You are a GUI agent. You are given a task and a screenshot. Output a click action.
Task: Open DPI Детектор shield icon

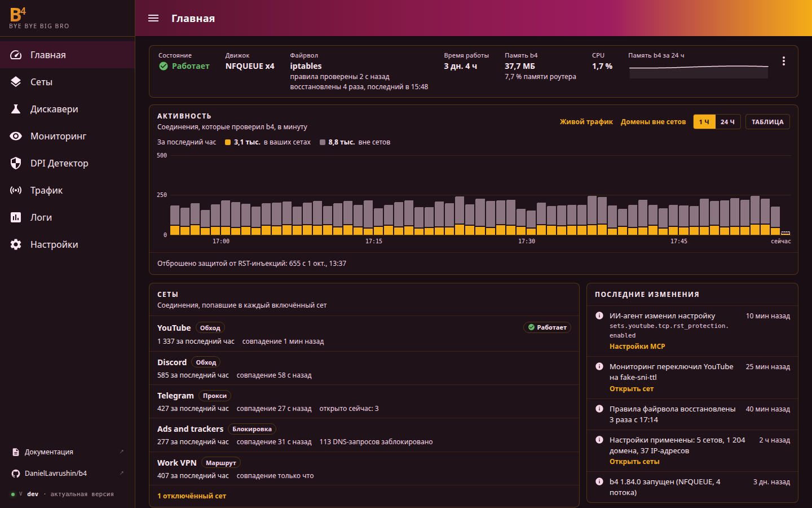pos(16,163)
